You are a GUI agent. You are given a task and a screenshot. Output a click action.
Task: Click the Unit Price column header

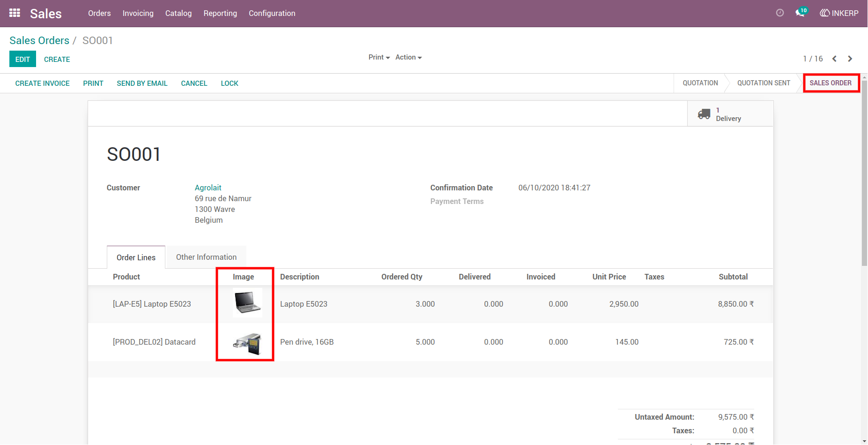609,277
